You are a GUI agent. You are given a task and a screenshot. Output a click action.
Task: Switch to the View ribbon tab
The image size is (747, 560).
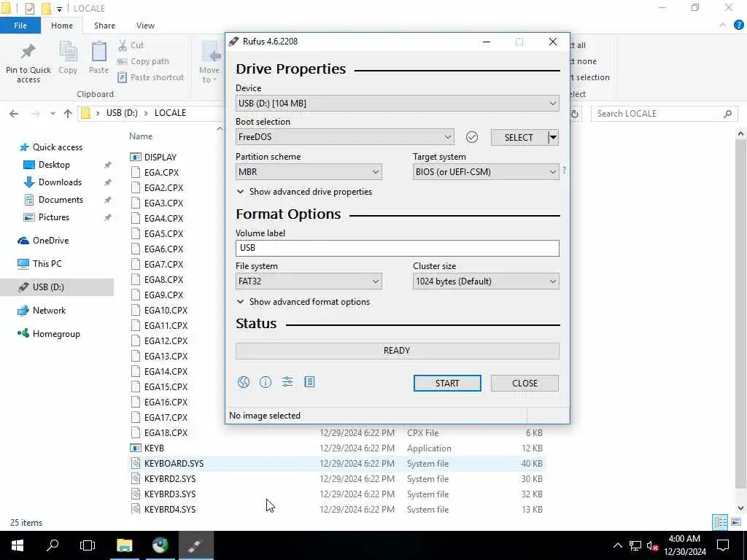(145, 26)
